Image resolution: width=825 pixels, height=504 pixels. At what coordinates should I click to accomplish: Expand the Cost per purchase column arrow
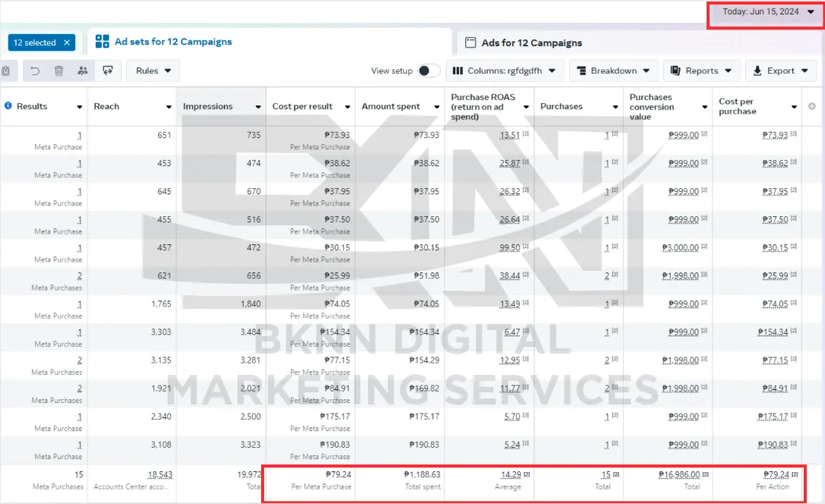(795, 107)
